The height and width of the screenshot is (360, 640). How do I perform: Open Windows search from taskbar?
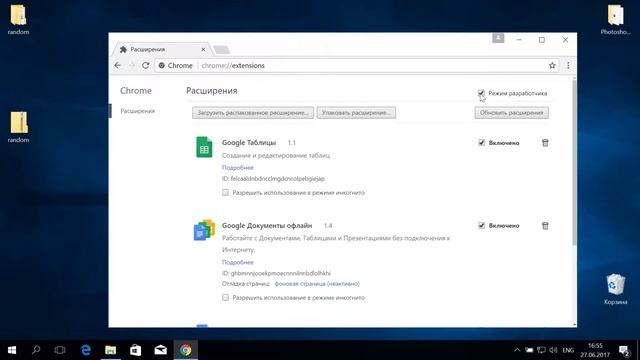coord(36,350)
